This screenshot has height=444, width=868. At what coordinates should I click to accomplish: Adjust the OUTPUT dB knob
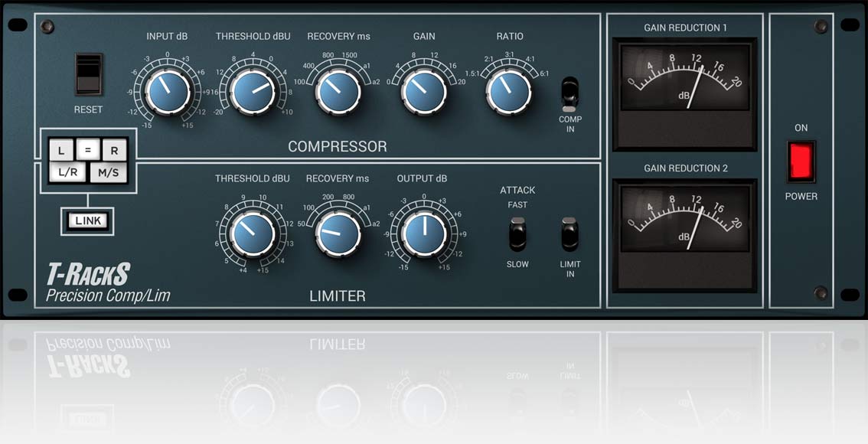(x=424, y=232)
